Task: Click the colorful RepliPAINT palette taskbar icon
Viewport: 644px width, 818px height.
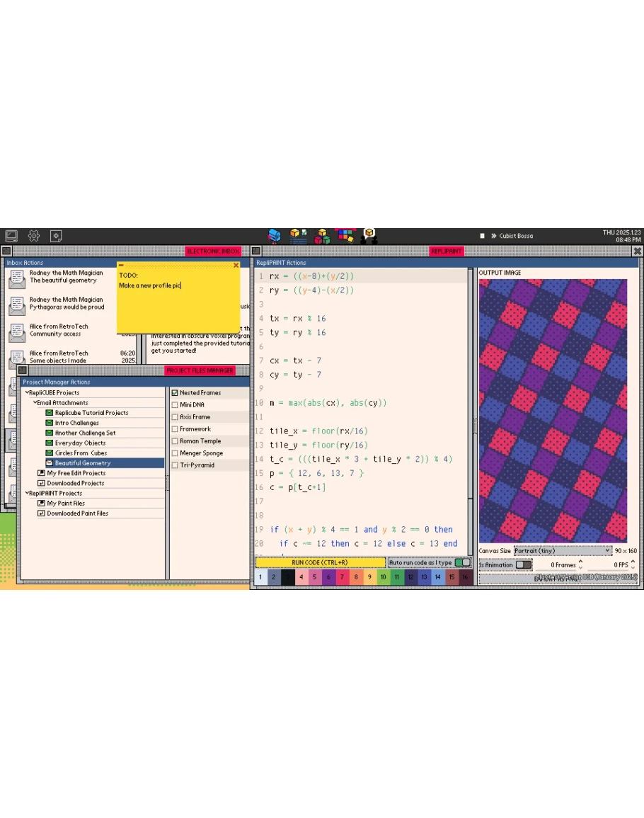Action: (x=345, y=235)
